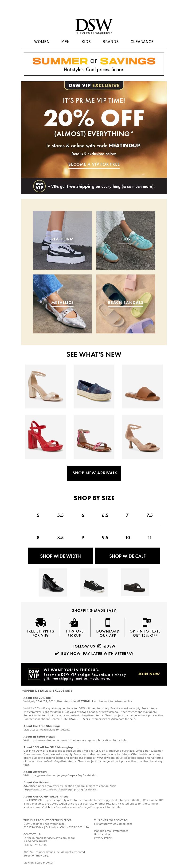Click BECOME A VIP FOR FREE link
Viewport: 188px width, 868px height.
[94, 165]
